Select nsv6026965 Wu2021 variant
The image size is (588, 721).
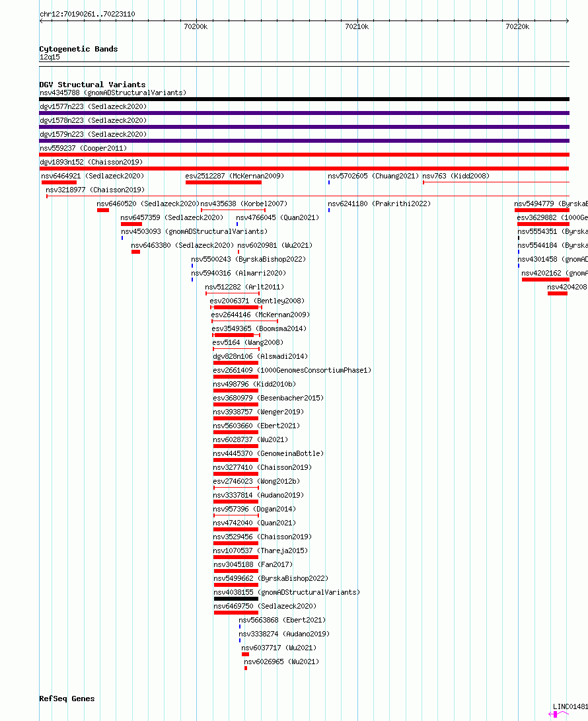pyautogui.click(x=281, y=662)
